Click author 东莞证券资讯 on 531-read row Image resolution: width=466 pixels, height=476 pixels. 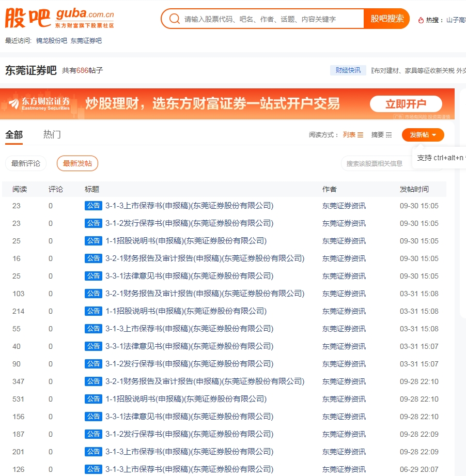click(344, 399)
